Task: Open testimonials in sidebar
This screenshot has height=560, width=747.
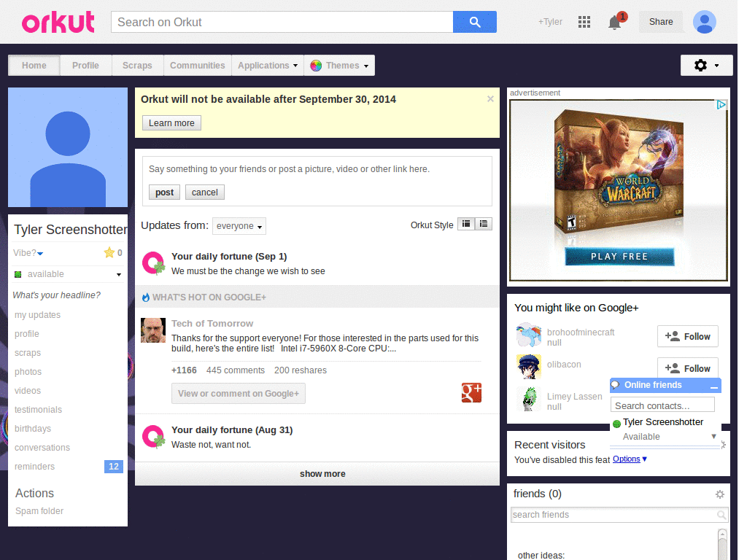Action: pos(38,410)
